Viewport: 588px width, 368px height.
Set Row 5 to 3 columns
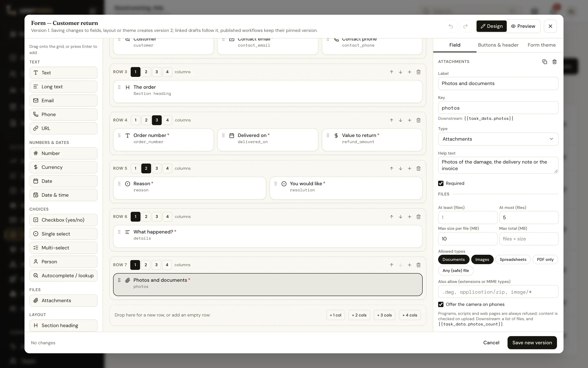(157, 168)
